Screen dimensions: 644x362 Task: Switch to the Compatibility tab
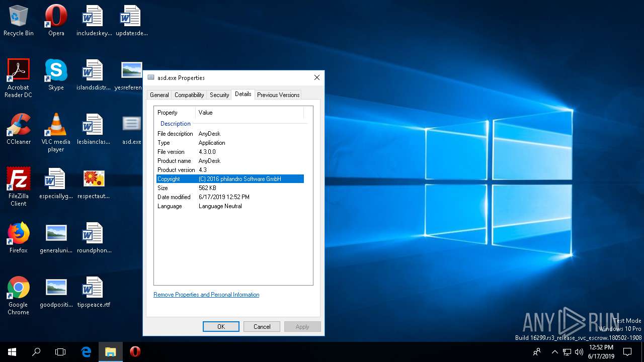pos(189,95)
